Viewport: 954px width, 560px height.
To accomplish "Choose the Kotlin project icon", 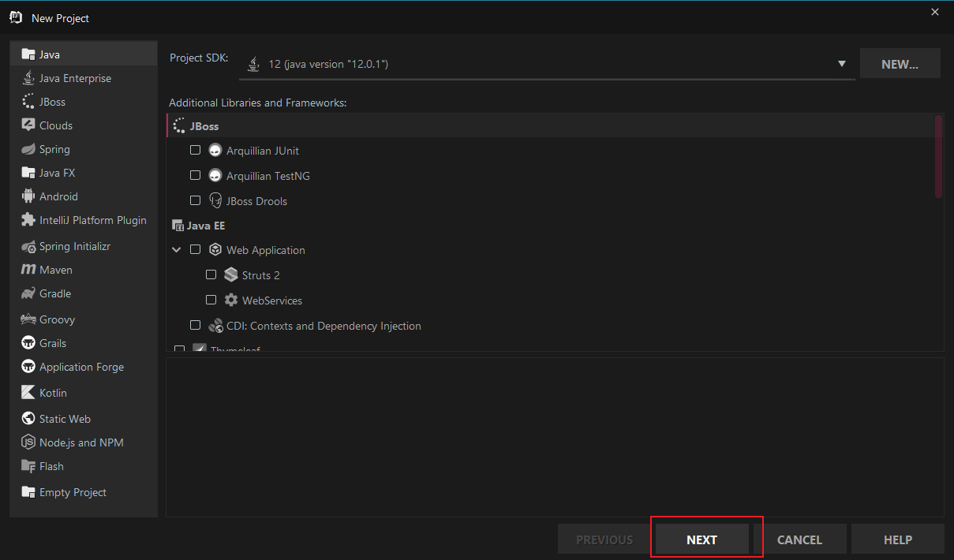I will coord(28,393).
